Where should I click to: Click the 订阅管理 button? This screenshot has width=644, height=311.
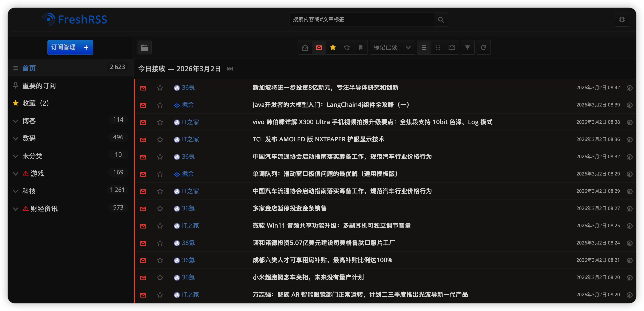[x=63, y=48]
